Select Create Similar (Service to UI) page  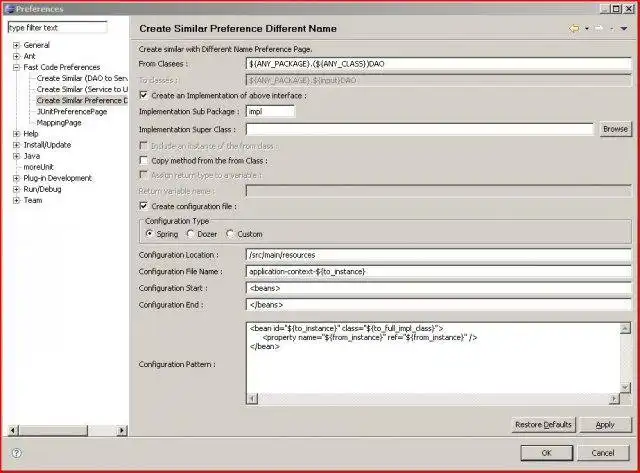(82, 89)
